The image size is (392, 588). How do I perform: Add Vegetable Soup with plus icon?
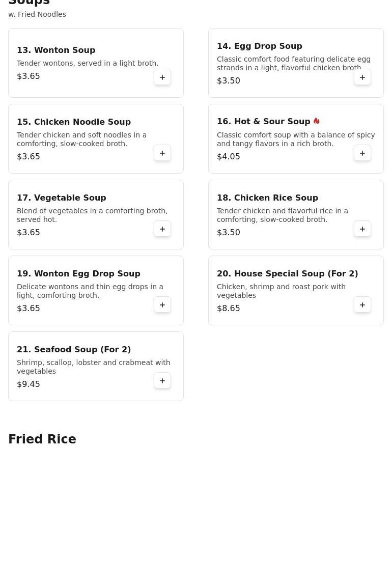[x=162, y=229]
